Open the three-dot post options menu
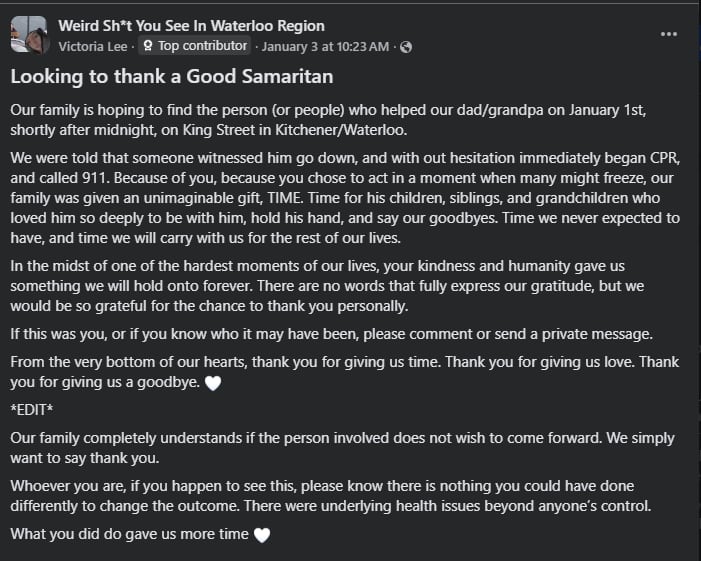 coord(669,33)
